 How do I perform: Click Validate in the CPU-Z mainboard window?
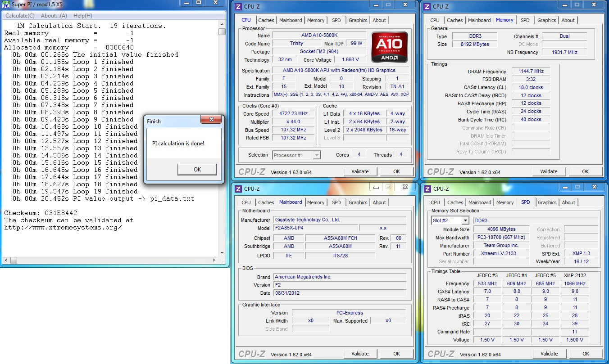(360, 354)
